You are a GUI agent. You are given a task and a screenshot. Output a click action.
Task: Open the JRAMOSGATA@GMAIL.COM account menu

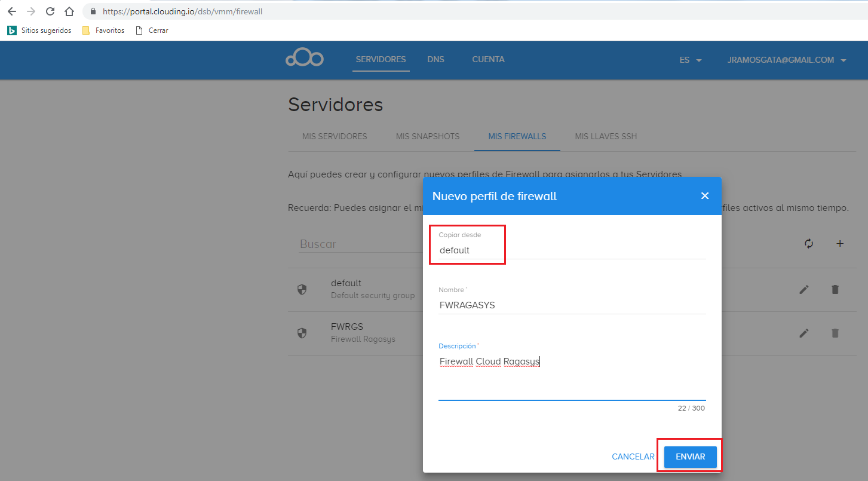click(x=787, y=60)
